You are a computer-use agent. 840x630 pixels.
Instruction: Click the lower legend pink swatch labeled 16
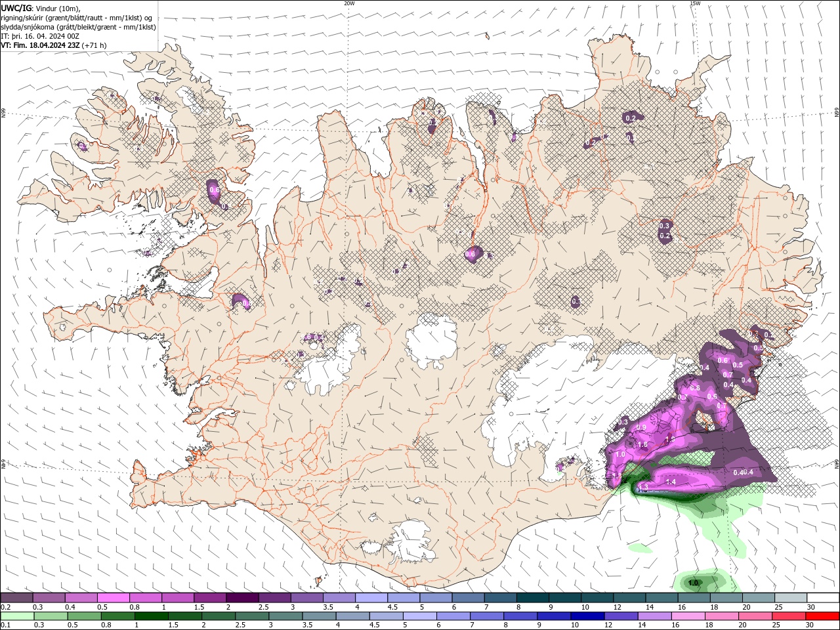(688, 616)
